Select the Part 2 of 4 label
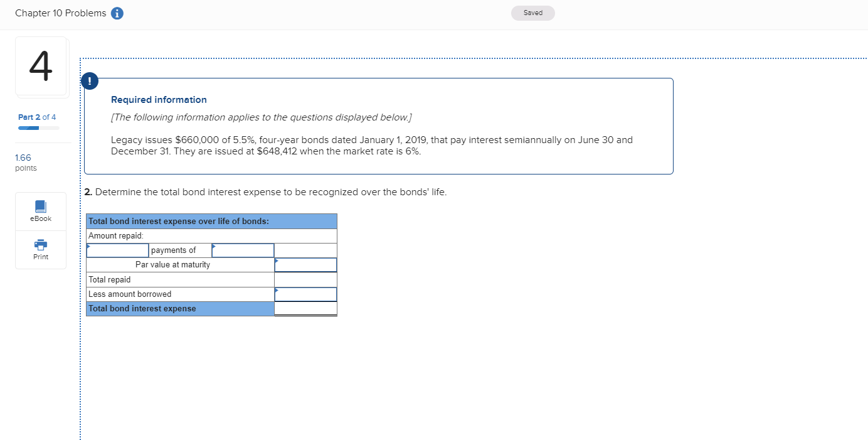868x440 pixels. 37,117
